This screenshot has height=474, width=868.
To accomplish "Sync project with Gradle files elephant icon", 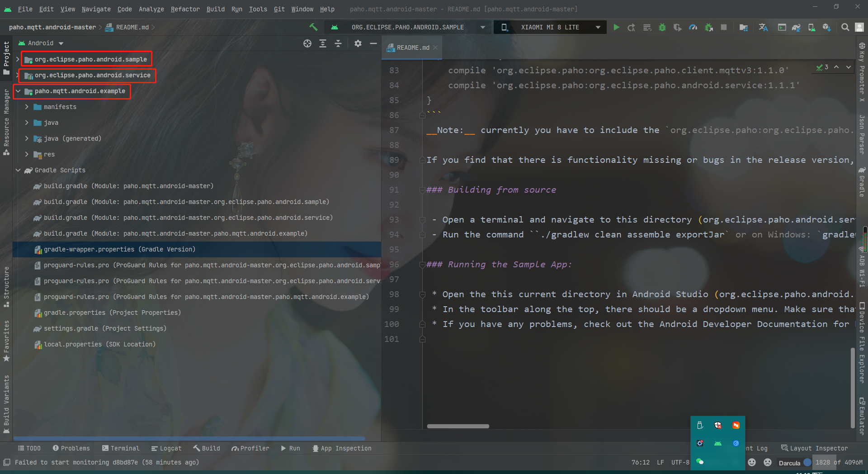I will (x=796, y=27).
